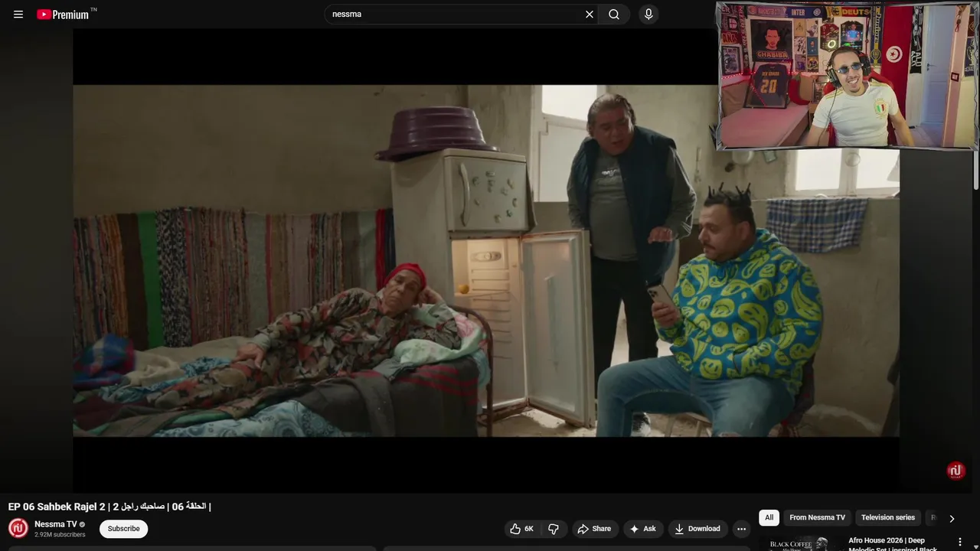The image size is (980, 551).
Task: Share the video
Action: click(594, 529)
